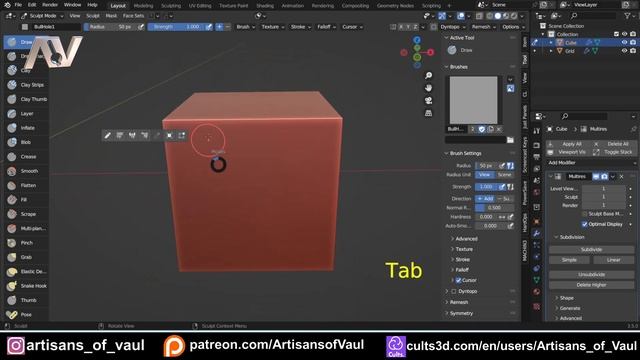The image size is (640, 360).
Task: Open the Render menu
Action: [x=50, y=5]
